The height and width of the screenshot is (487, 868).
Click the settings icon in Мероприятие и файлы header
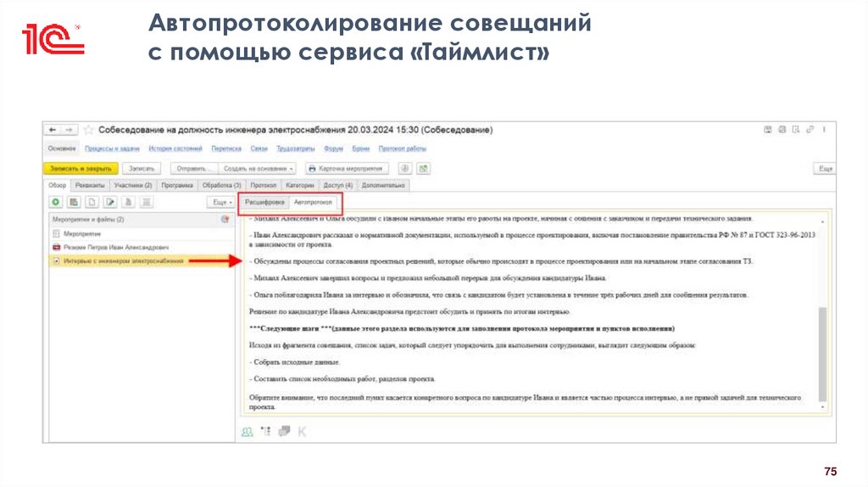click(x=225, y=220)
